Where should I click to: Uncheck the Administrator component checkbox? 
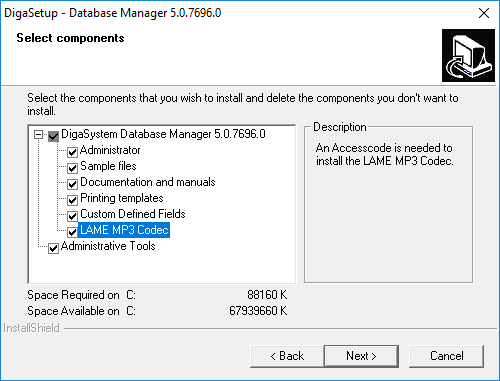pos(72,152)
